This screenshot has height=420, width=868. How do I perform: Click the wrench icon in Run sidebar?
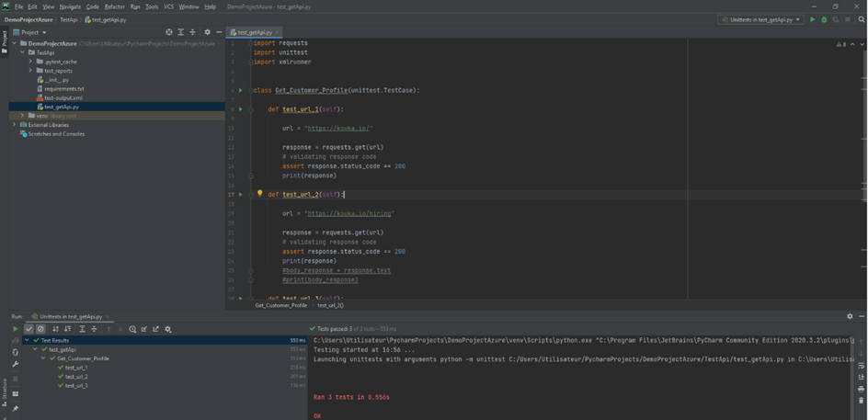click(x=15, y=364)
